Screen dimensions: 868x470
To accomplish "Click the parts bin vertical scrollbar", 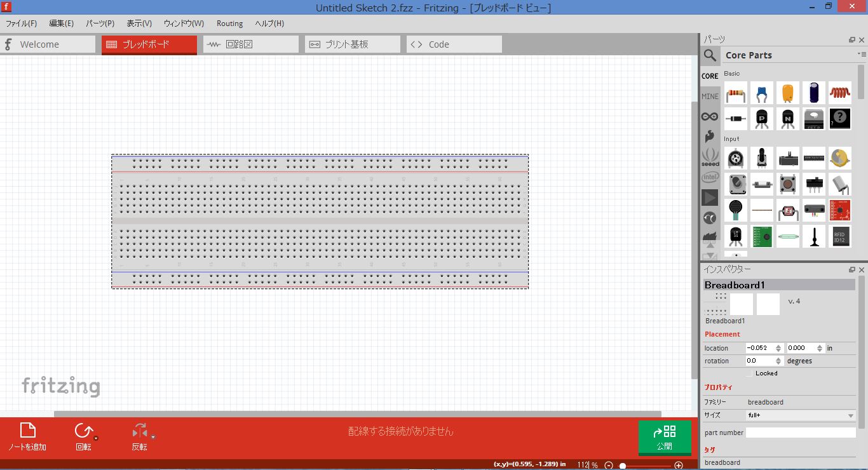I will (x=862, y=82).
